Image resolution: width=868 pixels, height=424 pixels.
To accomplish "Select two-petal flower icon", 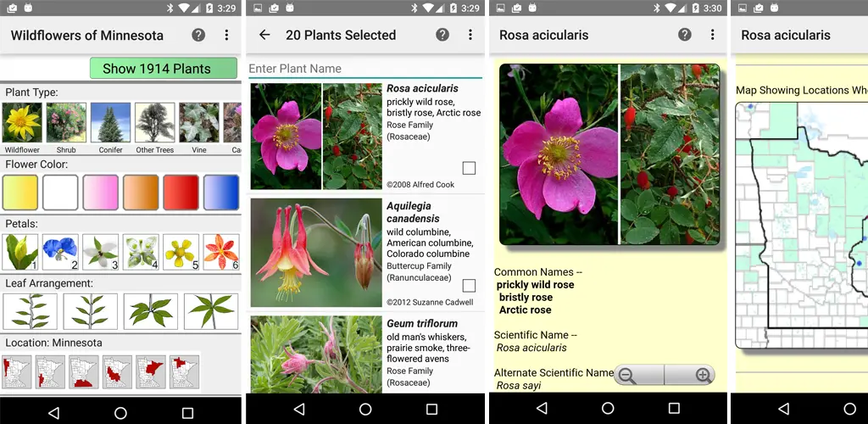I will pos(60,252).
